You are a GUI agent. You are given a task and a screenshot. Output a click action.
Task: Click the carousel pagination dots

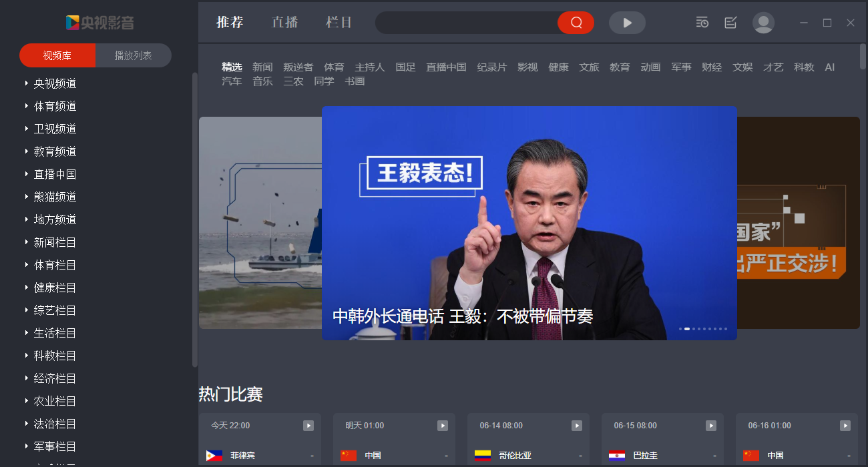(x=703, y=329)
